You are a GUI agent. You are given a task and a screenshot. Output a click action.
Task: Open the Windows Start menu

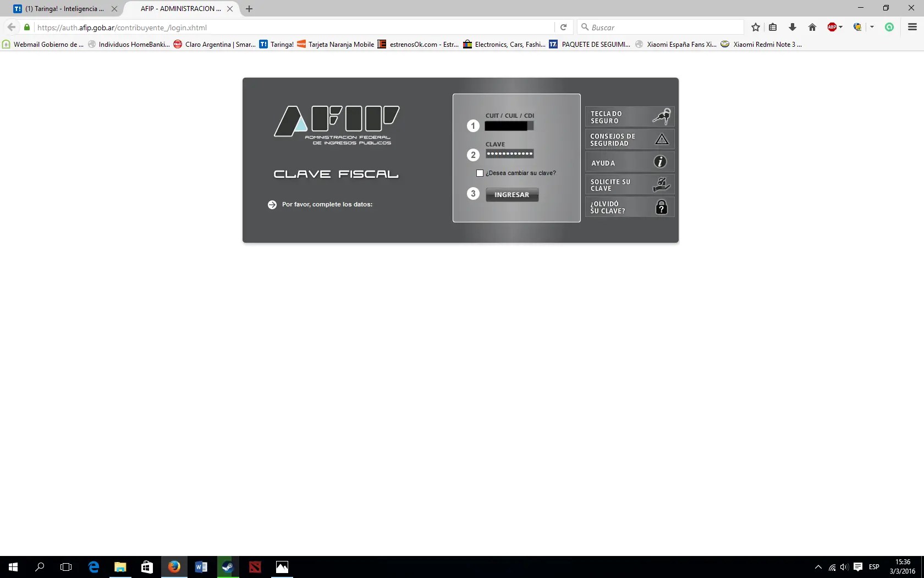click(13, 567)
